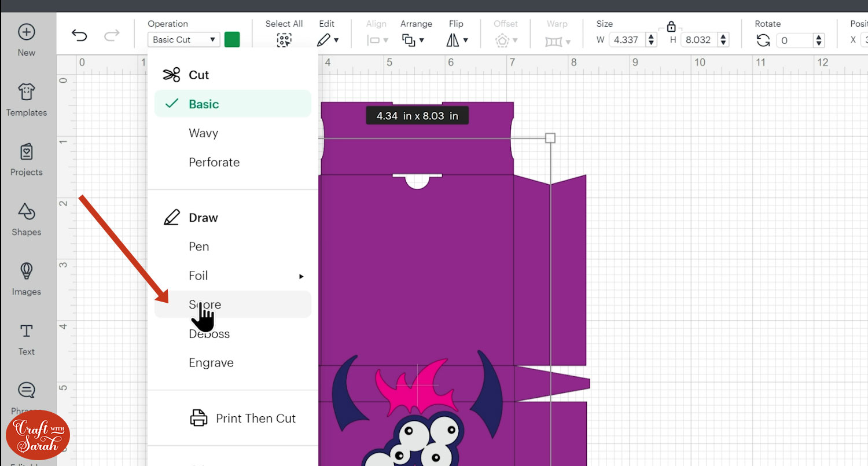Choose the Engrave operation
The image size is (868, 466).
(211, 363)
